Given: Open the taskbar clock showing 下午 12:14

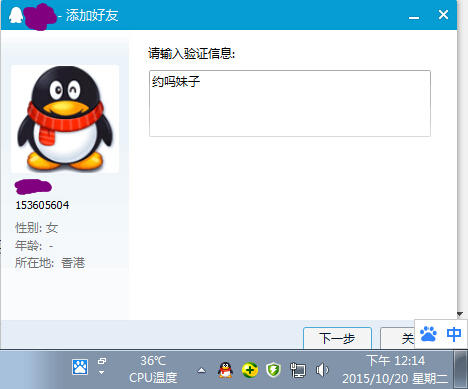Looking at the screenshot, I should [x=395, y=369].
